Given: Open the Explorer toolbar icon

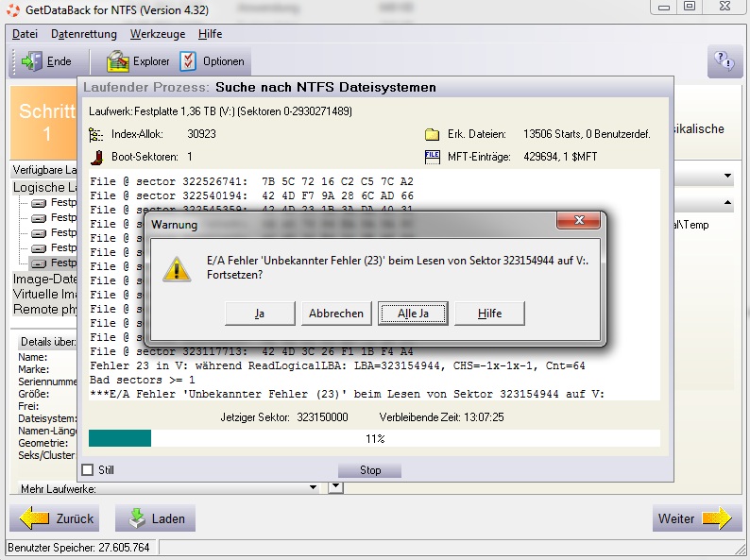Looking at the screenshot, I should (118, 61).
